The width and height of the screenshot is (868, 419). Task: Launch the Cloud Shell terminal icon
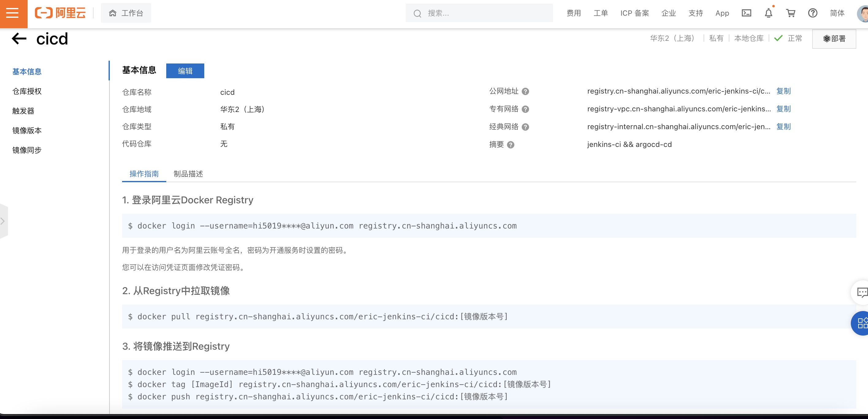[x=746, y=13]
